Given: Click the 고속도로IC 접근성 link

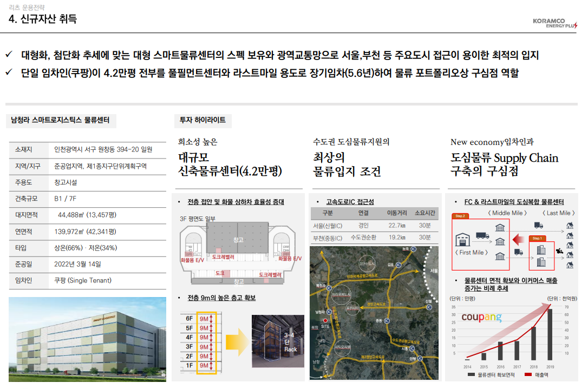Looking at the screenshot, I should [x=350, y=202].
